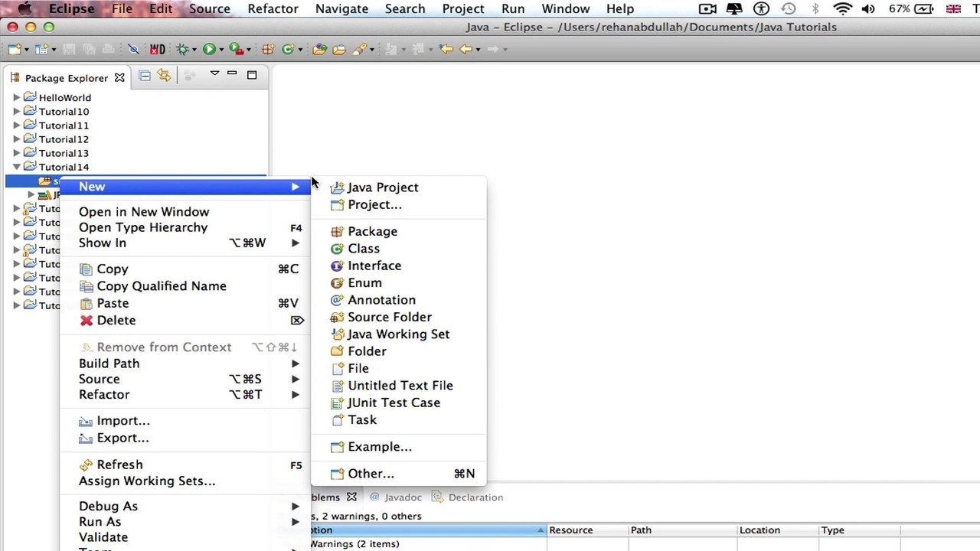
Task: Click the Last Edit Location arrow icon
Action: (x=446, y=49)
